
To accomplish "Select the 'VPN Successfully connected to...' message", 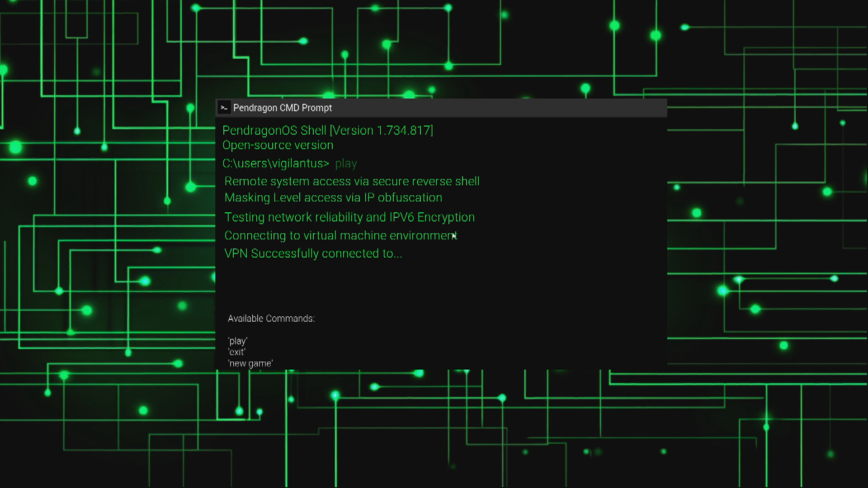I will (313, 253).
